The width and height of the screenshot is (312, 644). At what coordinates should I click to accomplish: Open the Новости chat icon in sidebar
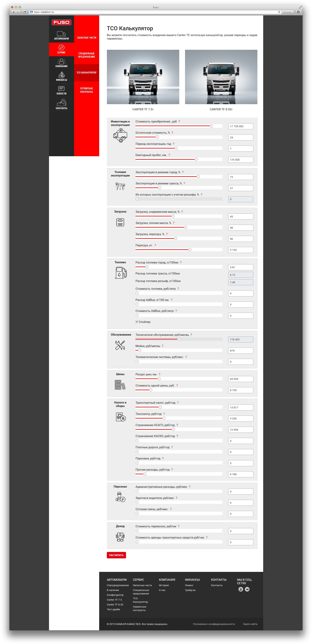click(61, 89)
